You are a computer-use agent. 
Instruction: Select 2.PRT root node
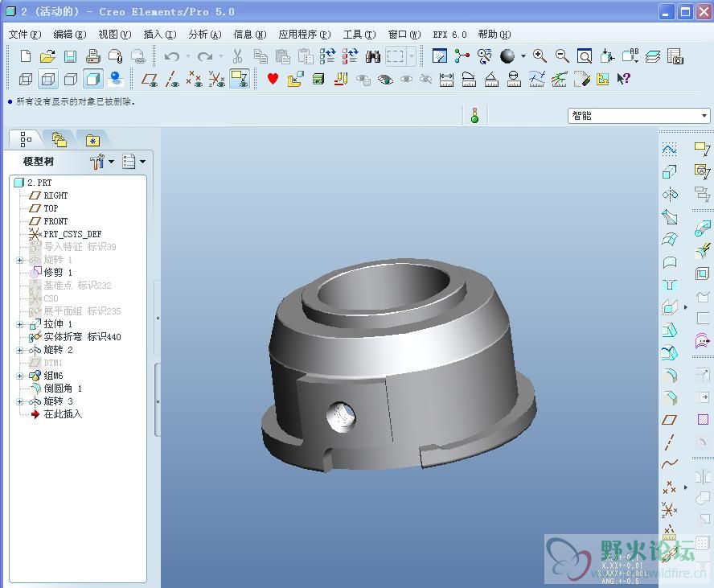tap(39, 183)
